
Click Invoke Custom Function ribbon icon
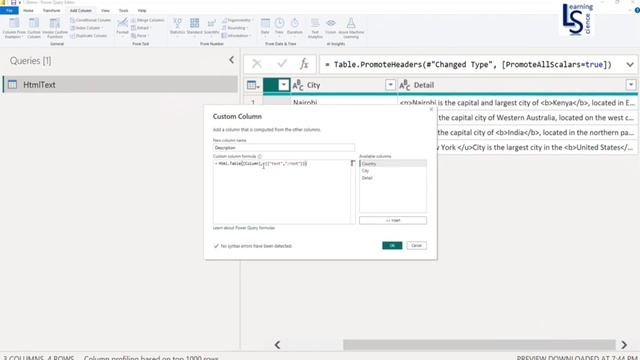pyautogui.click(x=55, y=28)
